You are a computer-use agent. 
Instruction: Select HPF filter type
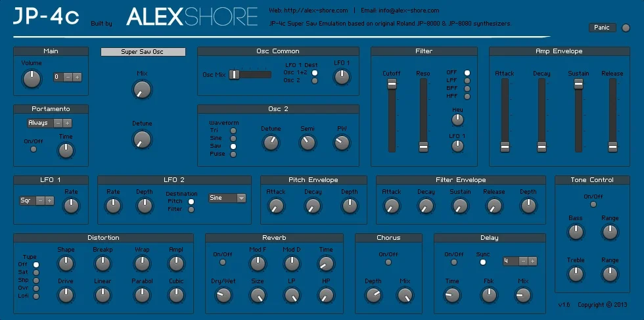pyautogui.click(x=467, y=97)
